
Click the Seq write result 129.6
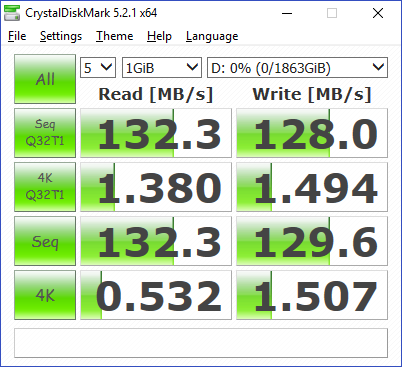[x=312, y=241]
